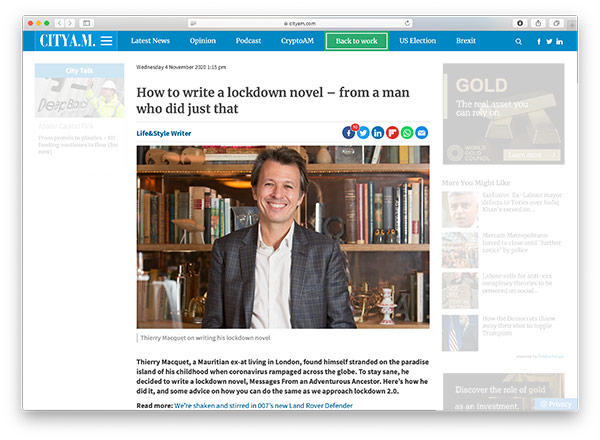
Task: Click the GOLD advertisement Learn more button
Action: [532, 155]
